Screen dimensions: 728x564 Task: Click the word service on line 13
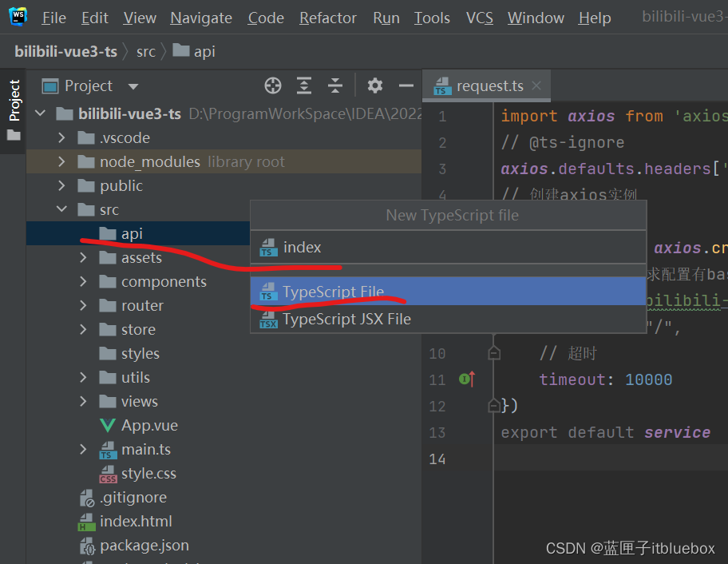678,432
